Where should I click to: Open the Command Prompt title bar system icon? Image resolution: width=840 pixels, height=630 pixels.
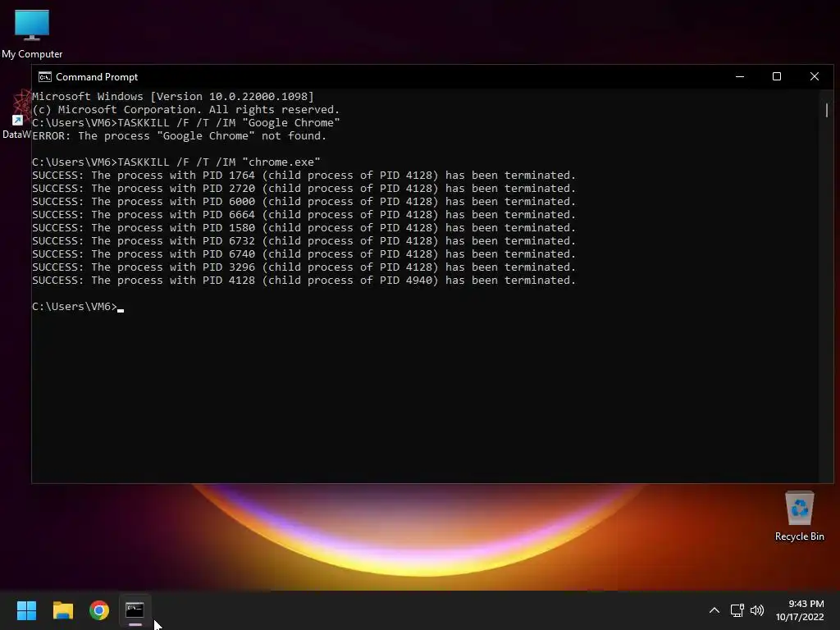pyautogui.click(x=45, y=77)
